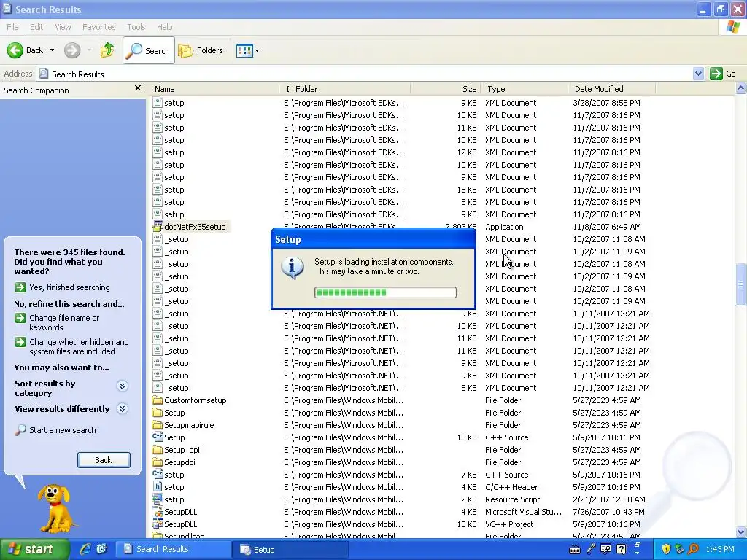Sort by the Name column header
Viewport: 747px width, 560px height.
pyautogui.click(x=214, y=88)
